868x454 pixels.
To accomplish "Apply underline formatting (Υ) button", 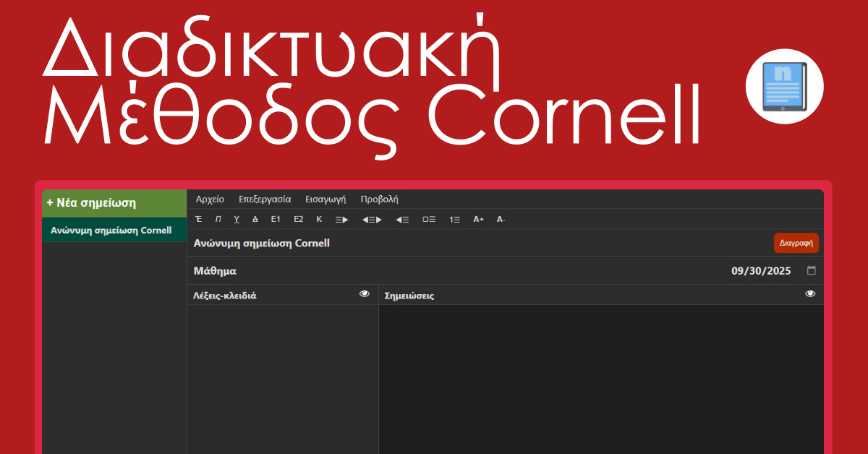I will coord(237,219).
